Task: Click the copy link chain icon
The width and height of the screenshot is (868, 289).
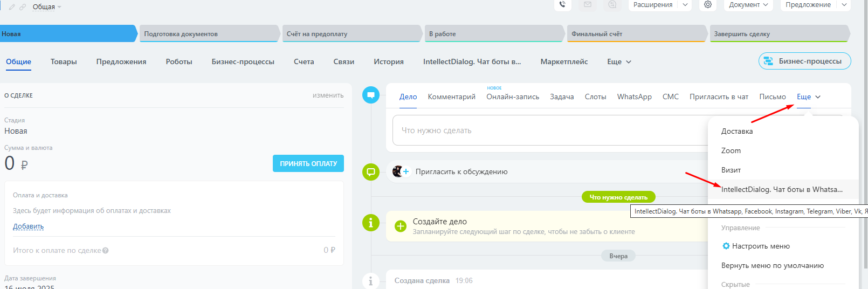Action: pos(23,7)
